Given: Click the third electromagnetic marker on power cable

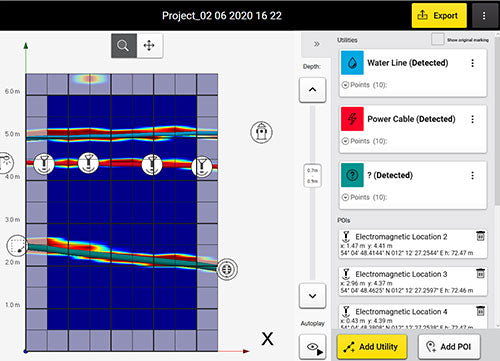Looking at the screenshot, I should [152, 164].
